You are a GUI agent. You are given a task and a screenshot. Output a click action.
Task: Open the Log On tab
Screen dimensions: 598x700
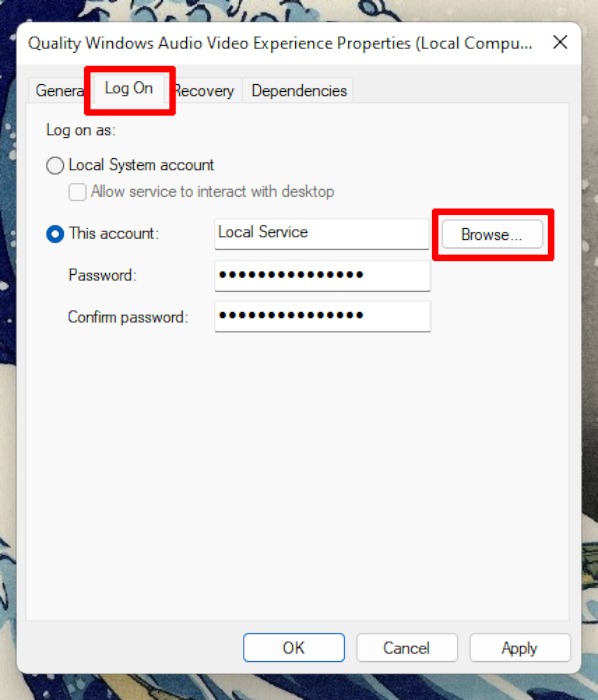[129, 88]
